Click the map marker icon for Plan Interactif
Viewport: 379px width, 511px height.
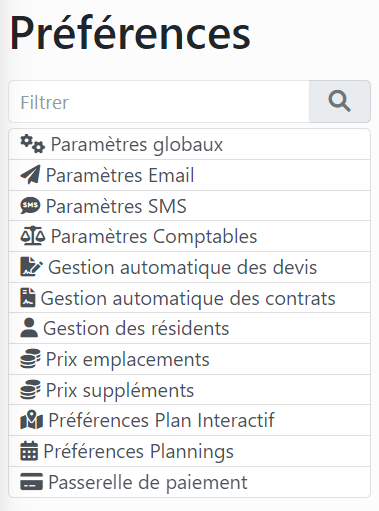(x=31, y=420)
